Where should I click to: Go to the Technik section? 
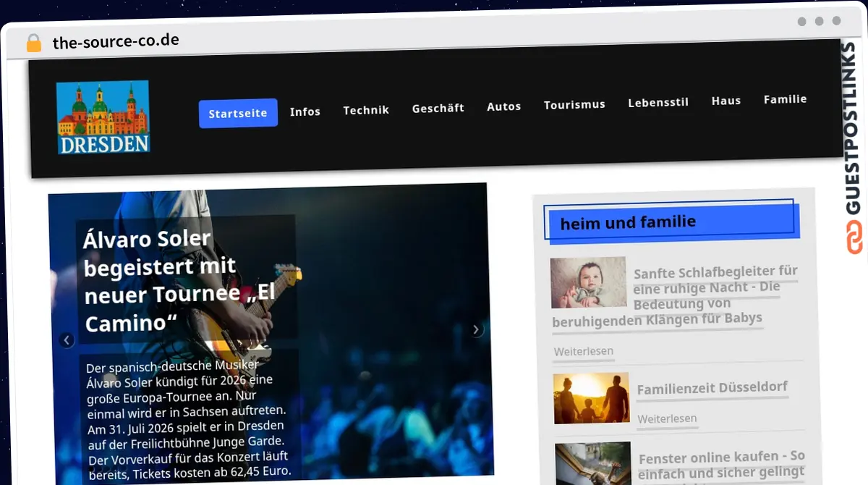[366, 110]
